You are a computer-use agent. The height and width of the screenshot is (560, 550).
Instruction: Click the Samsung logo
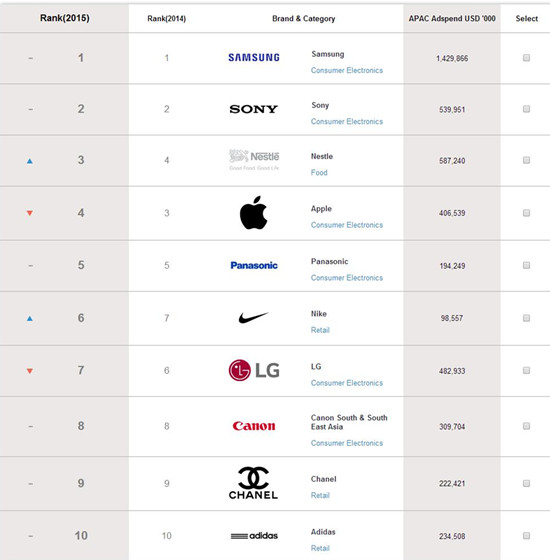pyautogui.click(x=254, y=58)
